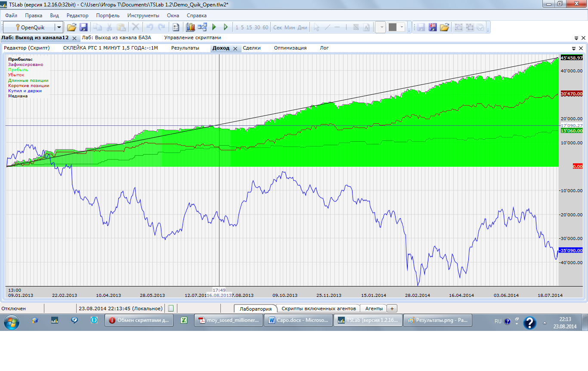Open the Инструменты menu

[x=143, y=15]
